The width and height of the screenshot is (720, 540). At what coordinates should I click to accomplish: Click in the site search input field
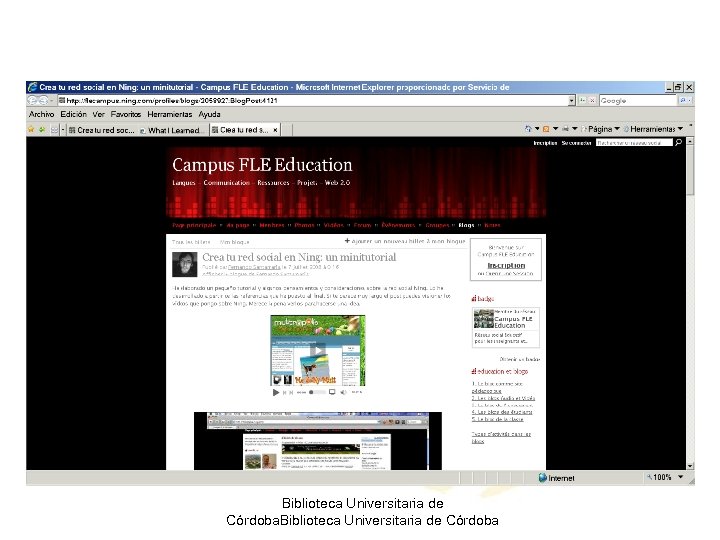pyautogui.click(x=634, y=143)
